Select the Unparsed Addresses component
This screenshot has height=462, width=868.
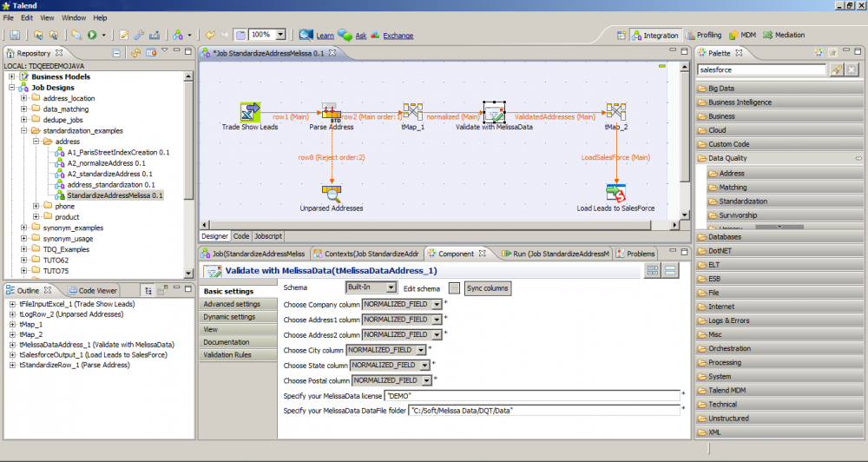[x=332, y=194]
